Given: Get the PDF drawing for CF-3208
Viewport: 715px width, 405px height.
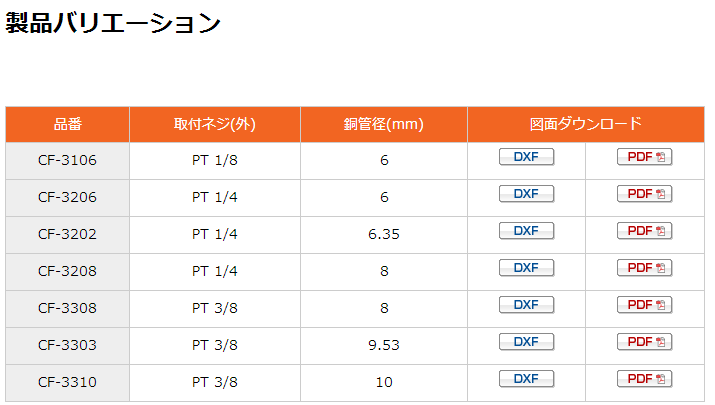Looking at the screenshot, I should click(644, 268).
